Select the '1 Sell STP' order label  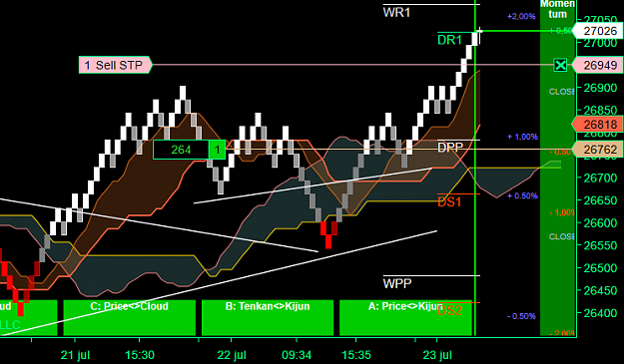[116, 65]
